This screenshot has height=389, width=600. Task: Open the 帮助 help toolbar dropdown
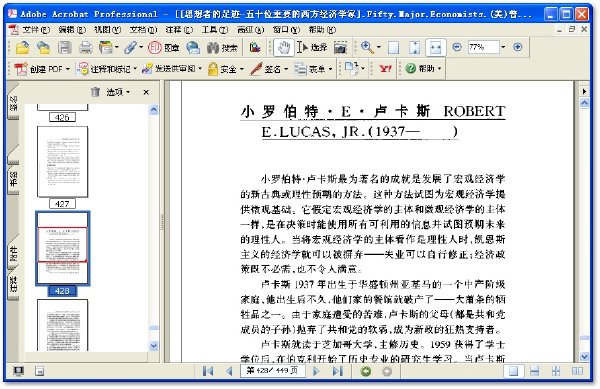(439, 69)
